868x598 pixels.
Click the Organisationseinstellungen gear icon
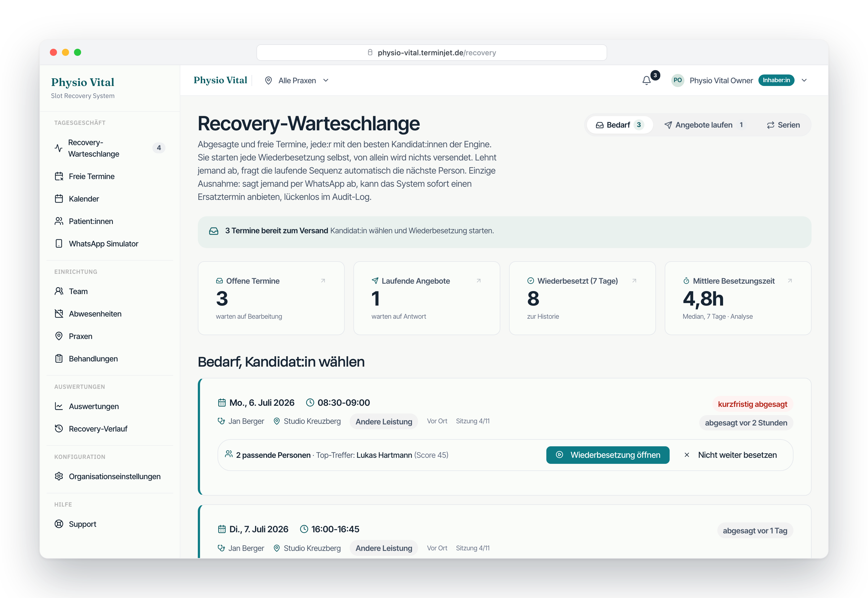(x=59, y=476)
